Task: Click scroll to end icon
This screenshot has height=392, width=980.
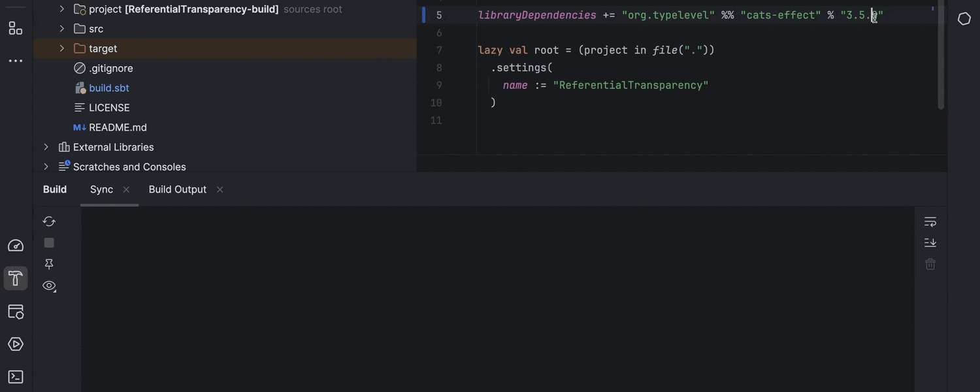Action: 930,243
